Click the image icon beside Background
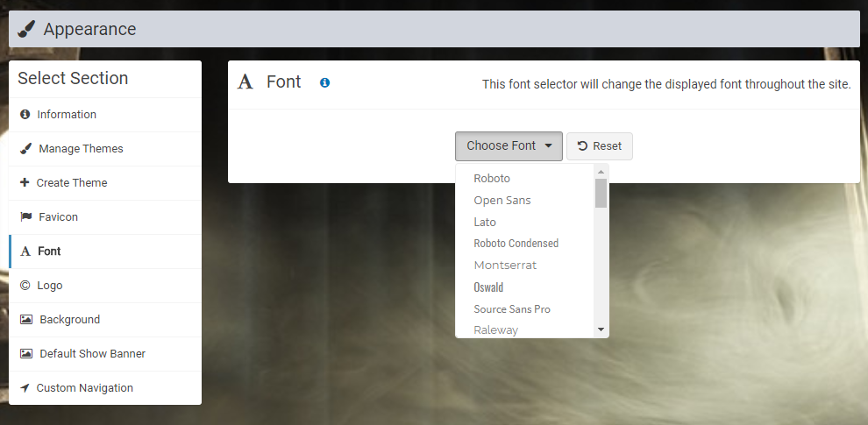Image resolution: width=868 pixels, height=425 pixels. point(26,319)
